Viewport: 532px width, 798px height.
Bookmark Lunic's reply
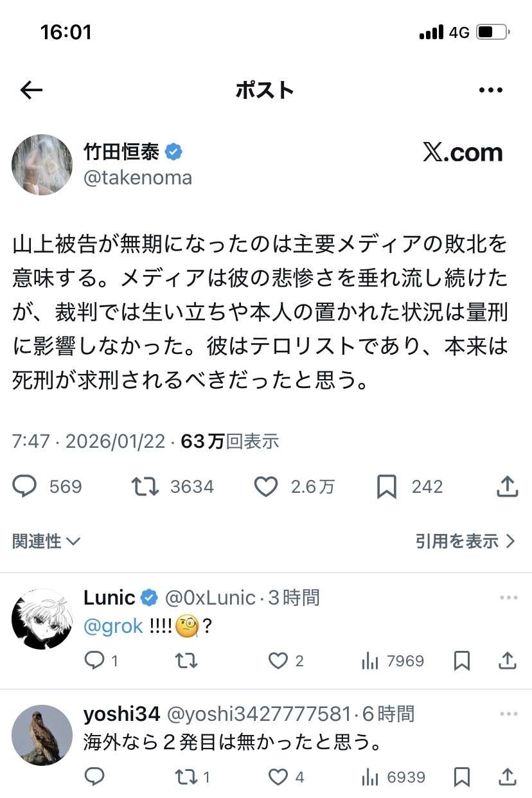click(x=461, y=661)
